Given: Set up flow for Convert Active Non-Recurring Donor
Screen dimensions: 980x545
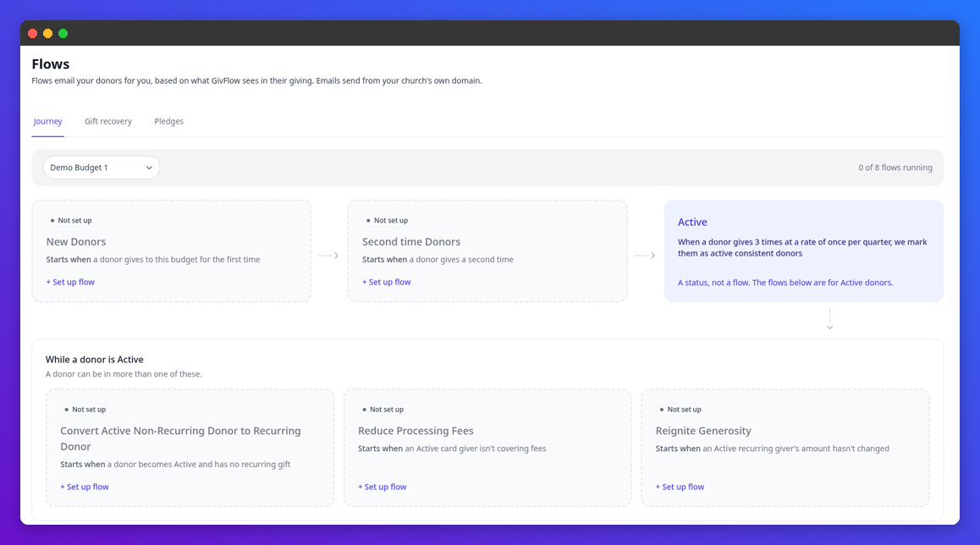Looking at the screenshot, I should (85, 487).
